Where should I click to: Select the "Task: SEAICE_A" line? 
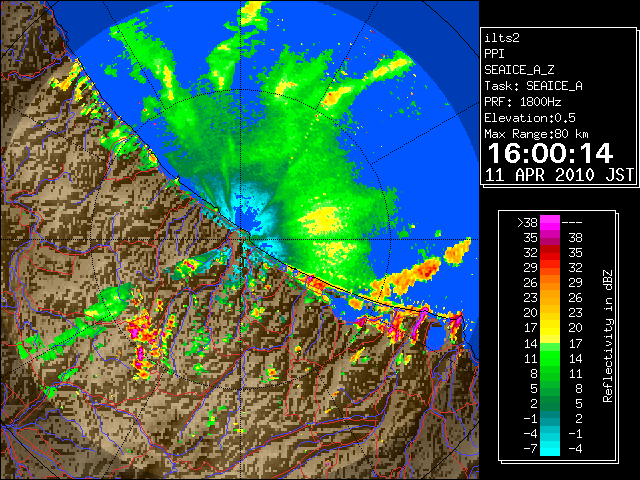tap(533, 86)
